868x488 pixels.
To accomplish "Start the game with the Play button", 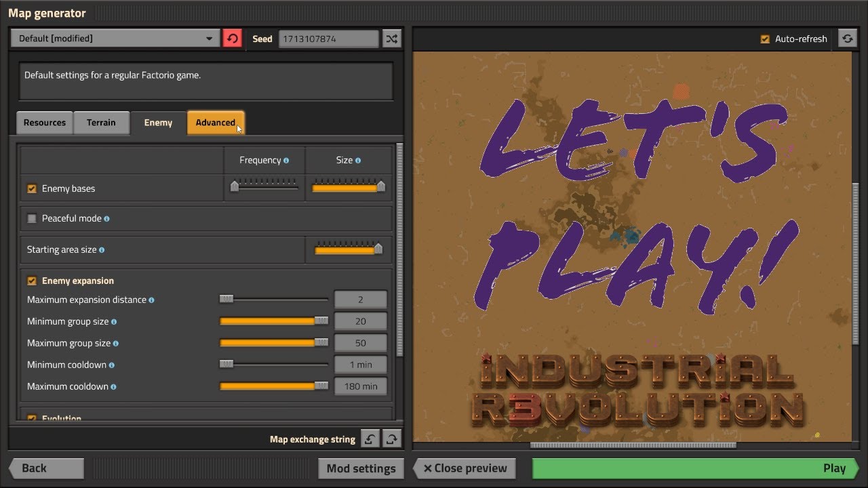I will click(x=696, y=468).
